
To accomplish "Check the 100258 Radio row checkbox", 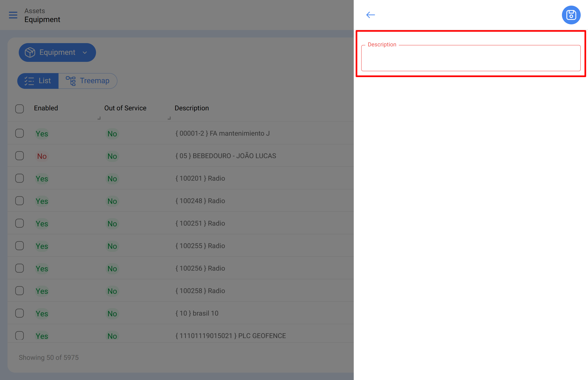I will [19, 291].
